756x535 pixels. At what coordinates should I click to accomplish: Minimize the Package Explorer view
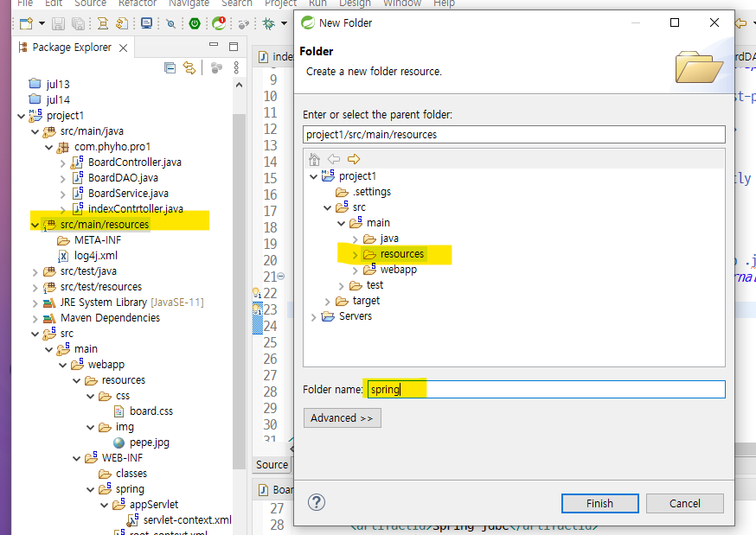tap(214, 45)
